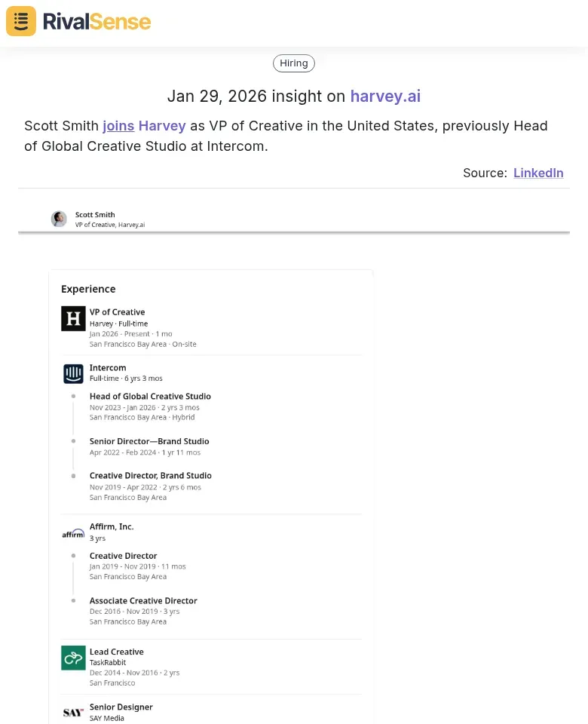The image size is (588, 724).
Task: Select the VP of Creative job title
Action: point(117,312)
